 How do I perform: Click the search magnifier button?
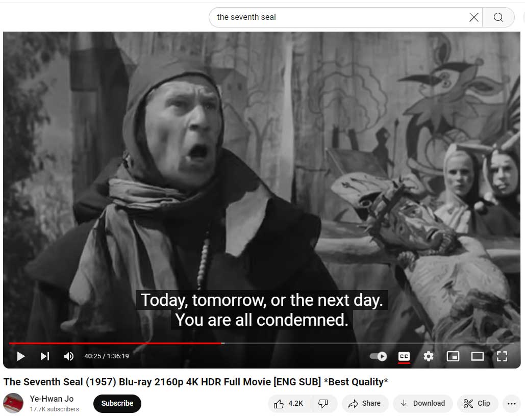pos(498,17)
